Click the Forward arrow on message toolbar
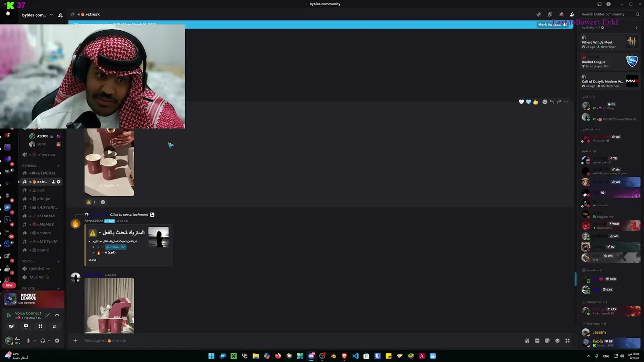Screen dimensions: 644x362 pyautogui.click(x=558, y=102)
